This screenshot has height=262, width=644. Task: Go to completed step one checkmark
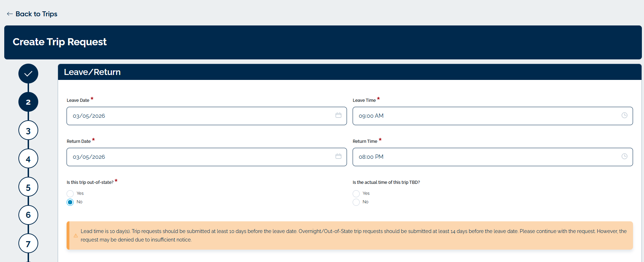[28, 74]
